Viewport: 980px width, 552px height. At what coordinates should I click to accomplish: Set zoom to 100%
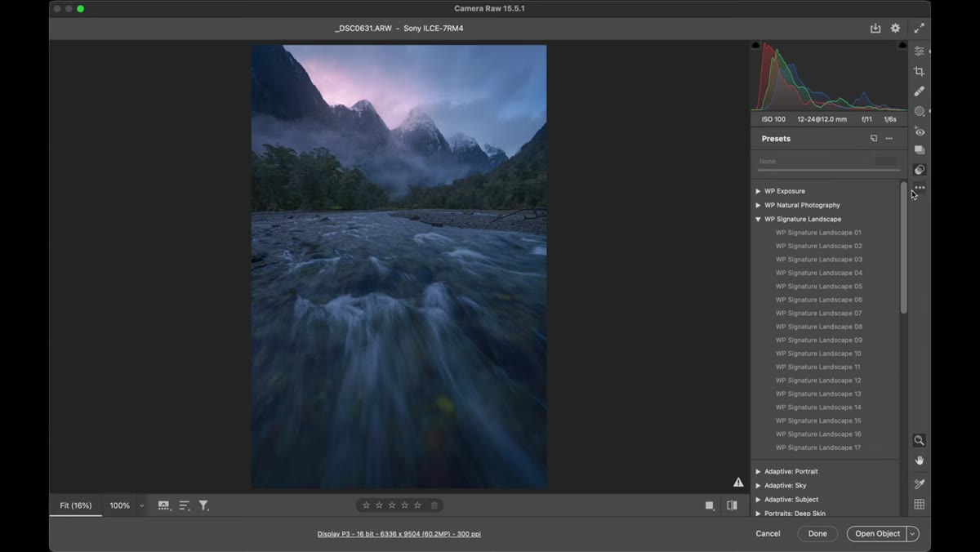click(x=120, y=505)
